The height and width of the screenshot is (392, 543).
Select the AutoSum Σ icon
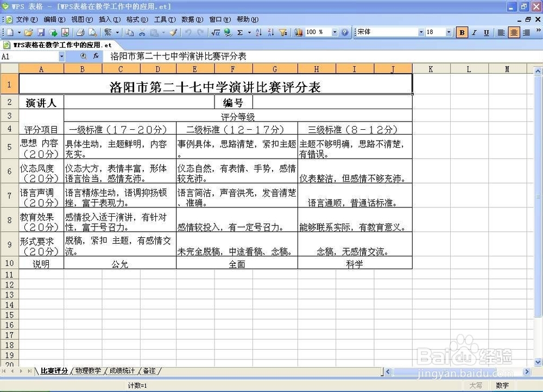[x=239, y=32]
